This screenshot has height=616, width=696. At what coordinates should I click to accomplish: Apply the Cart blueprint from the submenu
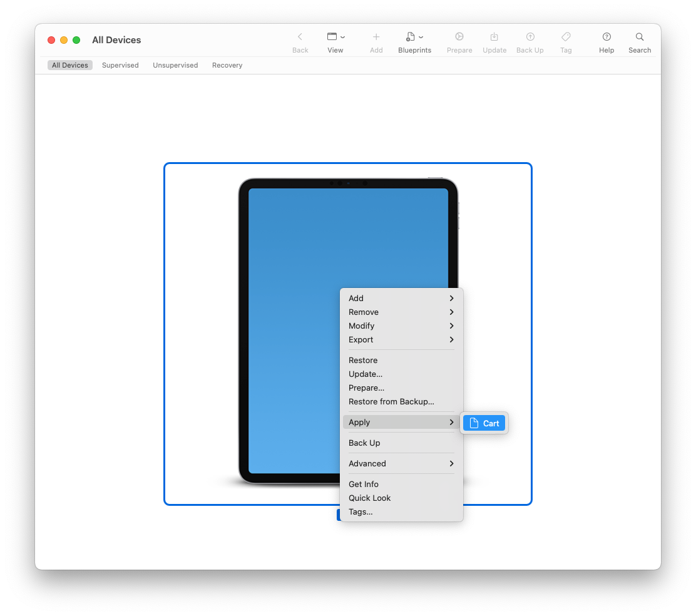[484, 423]
